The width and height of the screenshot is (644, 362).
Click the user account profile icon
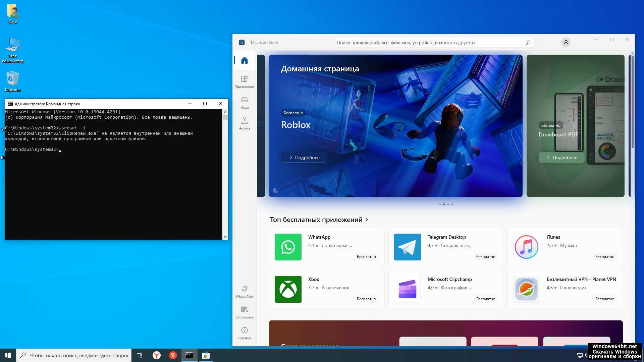coord(566,42)
